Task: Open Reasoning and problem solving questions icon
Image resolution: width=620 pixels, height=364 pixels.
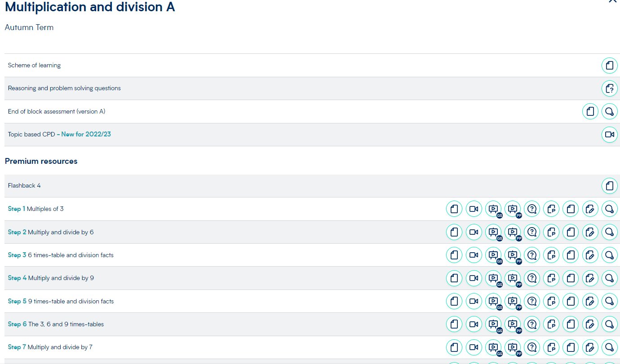Action: click(x=609, y=88)
